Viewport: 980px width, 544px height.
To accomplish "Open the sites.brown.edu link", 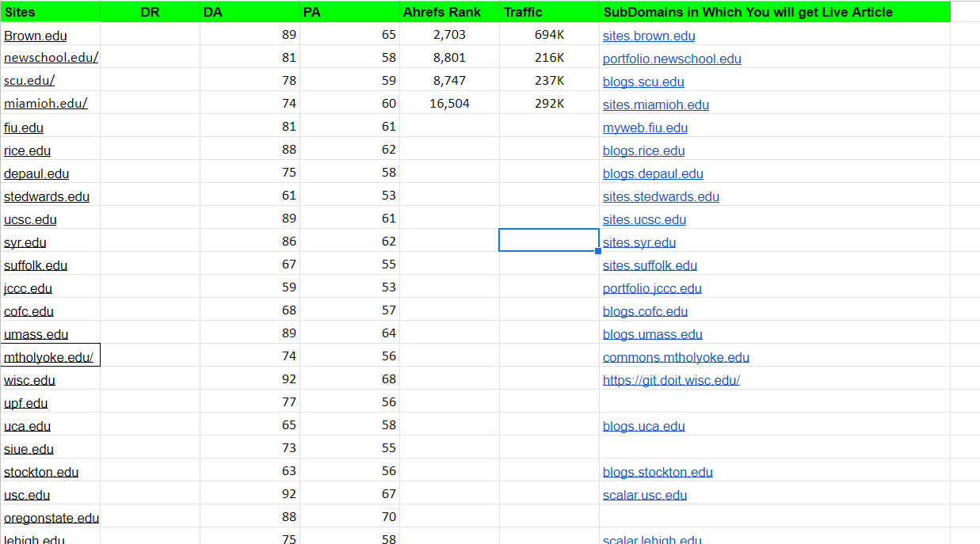I will coord(649,36).
